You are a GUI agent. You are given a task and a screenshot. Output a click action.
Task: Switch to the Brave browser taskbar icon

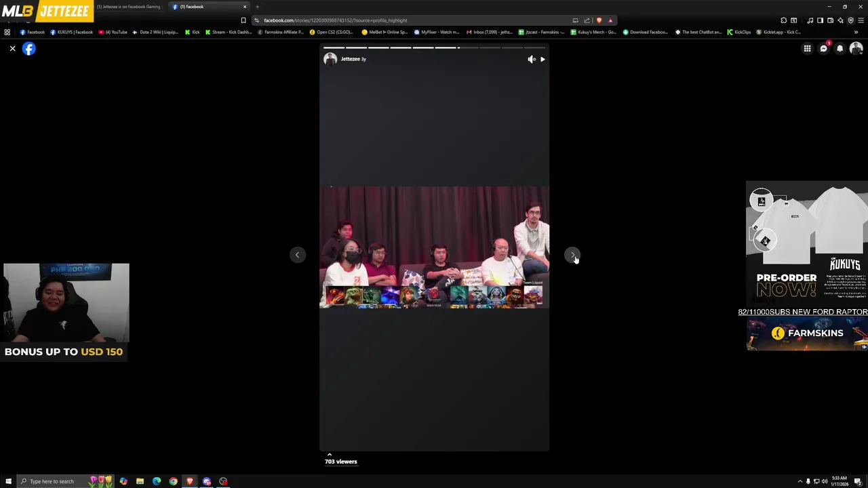point(190,481)
